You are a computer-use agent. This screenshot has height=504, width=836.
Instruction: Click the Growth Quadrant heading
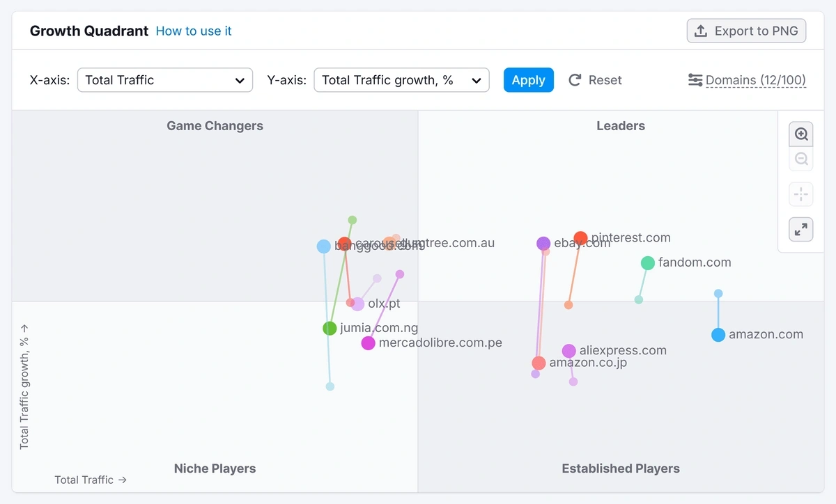(x=89, y=31)
